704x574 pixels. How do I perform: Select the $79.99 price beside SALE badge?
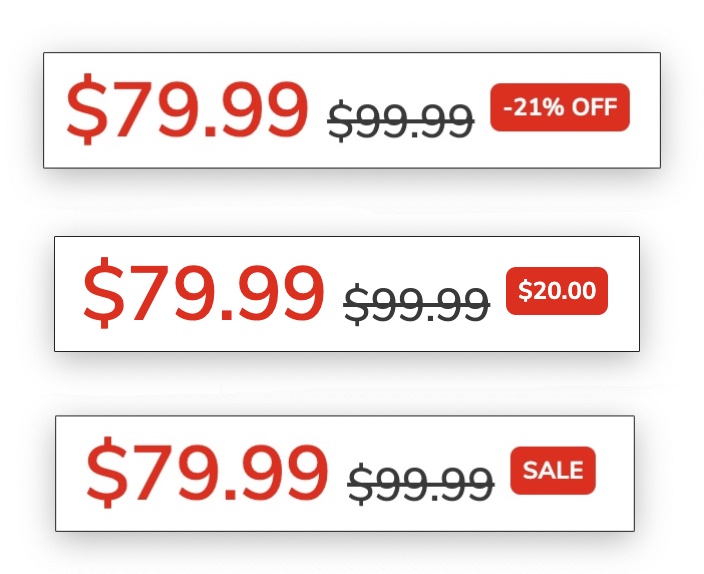[x=206, y=474]
